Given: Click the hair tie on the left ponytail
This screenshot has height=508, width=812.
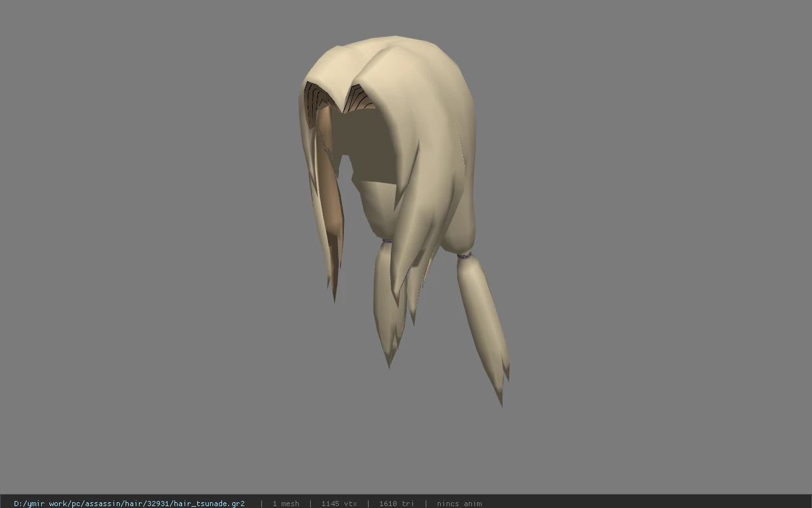Looking at the screenshot, I should (x=386, y=241).
